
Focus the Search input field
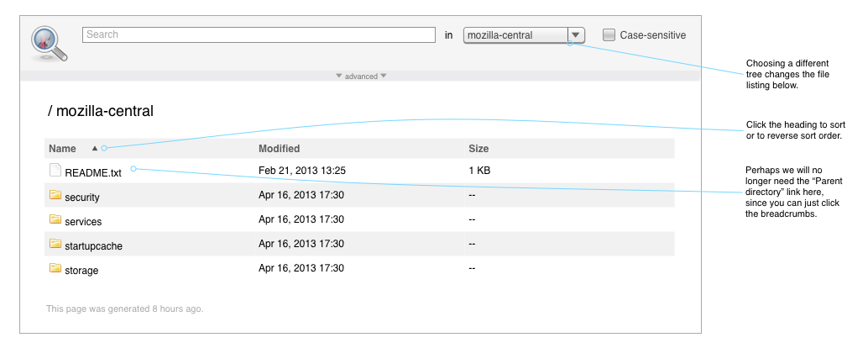(259, 34)
